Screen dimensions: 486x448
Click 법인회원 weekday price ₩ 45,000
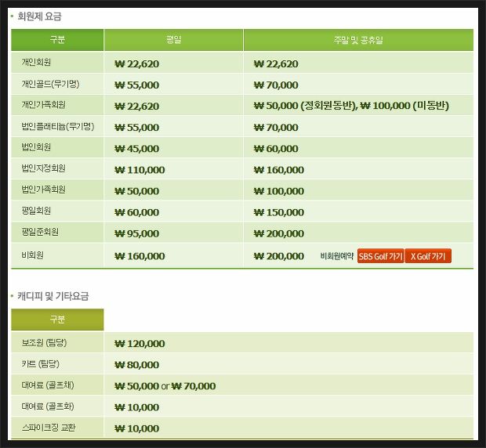136,149
